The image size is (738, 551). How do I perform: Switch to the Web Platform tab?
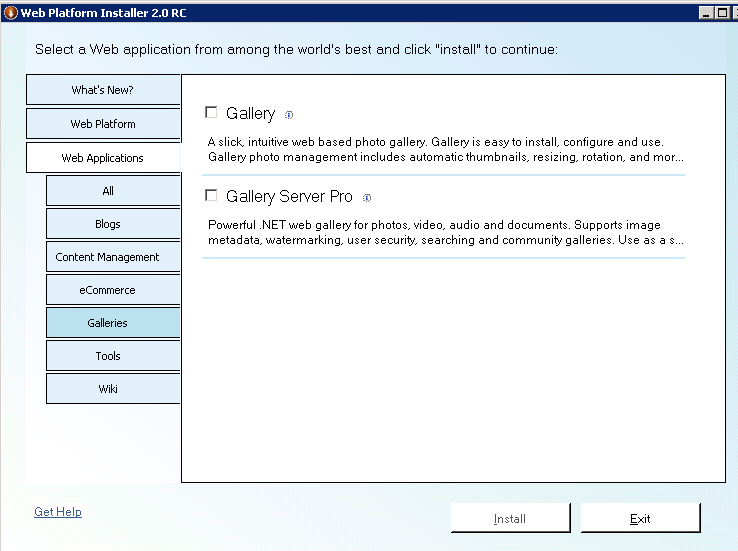coord(103,124)
